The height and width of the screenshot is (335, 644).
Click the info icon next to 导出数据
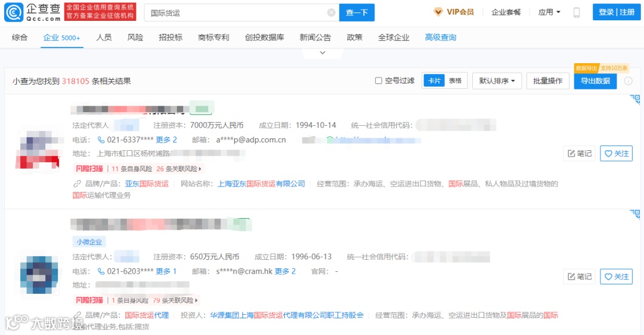pyautogui.click(x=628, y=81)
